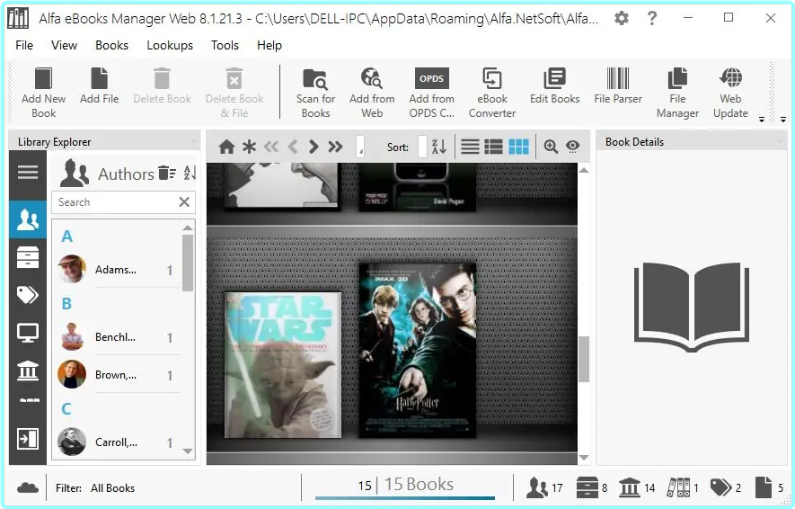Click the Add New Book button
Image resolution: width=795 pixels, height=509 pixels.
pos(43,90)
